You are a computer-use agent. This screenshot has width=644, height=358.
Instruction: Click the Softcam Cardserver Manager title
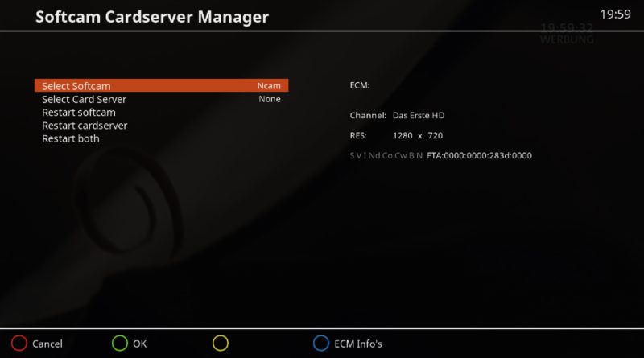[152, 17]
